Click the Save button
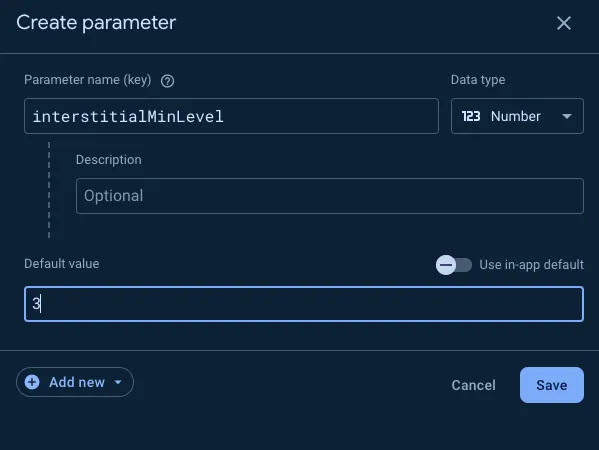This screenshot has width=599, height=450. tap(552, 385)
